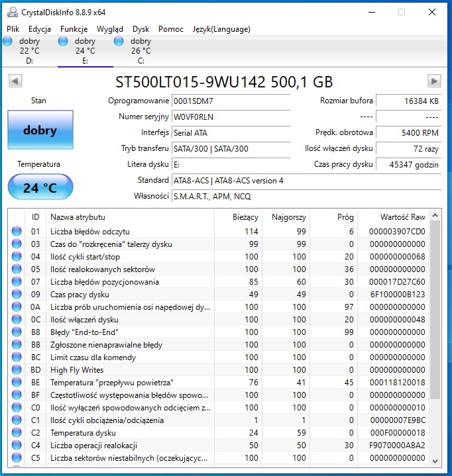Image resolution: width=452 pixels, height=476 pixels.
Task: Open the Funkcje menu
Action: tap(74, 29)
